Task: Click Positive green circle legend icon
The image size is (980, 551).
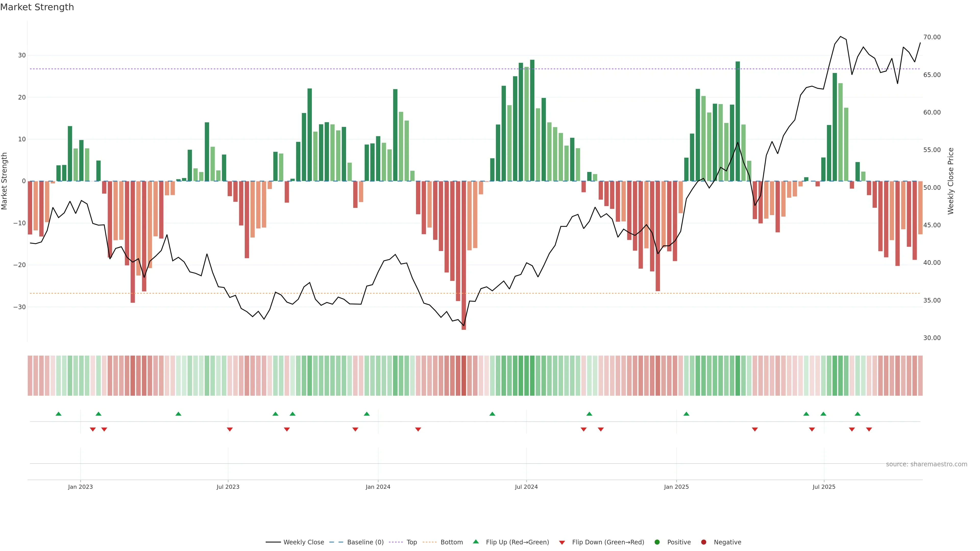Action: point(657,542)
